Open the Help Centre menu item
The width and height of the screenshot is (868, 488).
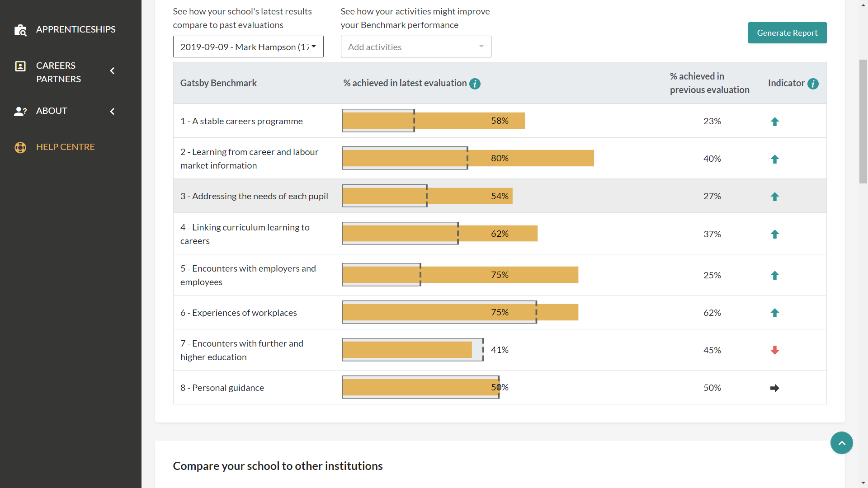pos(65,147)
